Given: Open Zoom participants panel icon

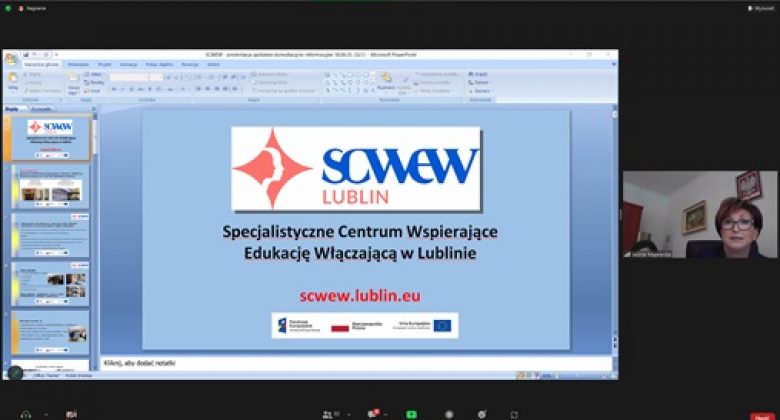Looking at the screenshot, I should [327, 413].
